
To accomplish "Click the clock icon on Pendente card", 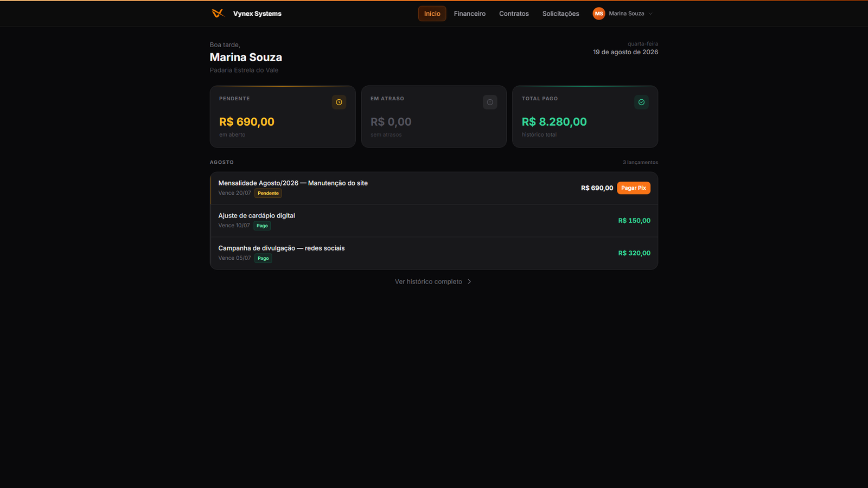I will point(339,102).
